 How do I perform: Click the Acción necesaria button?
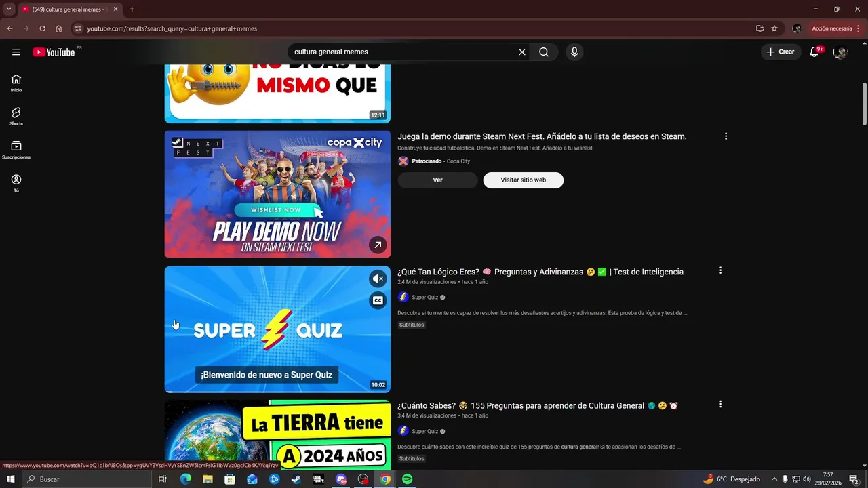(835, 28)
